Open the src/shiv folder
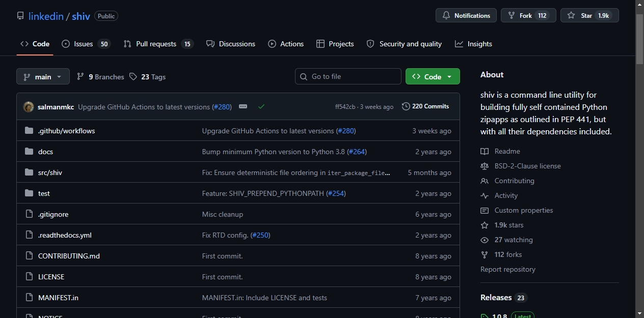644x318 pixels. pos(50,172)
